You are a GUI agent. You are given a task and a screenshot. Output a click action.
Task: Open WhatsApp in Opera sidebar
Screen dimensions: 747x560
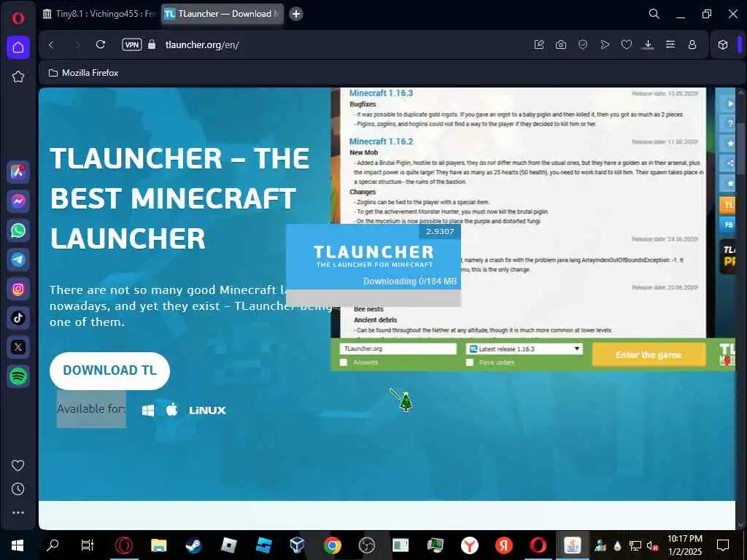click(18, 230)
